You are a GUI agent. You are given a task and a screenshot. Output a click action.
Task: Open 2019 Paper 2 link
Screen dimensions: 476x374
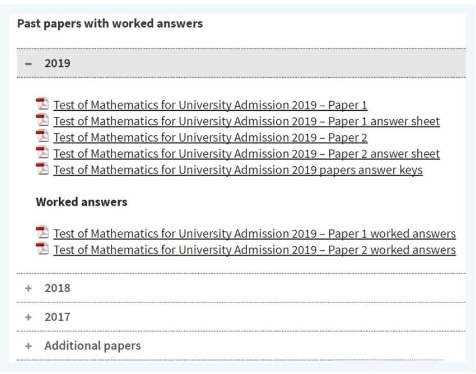(x=210, y=137)
